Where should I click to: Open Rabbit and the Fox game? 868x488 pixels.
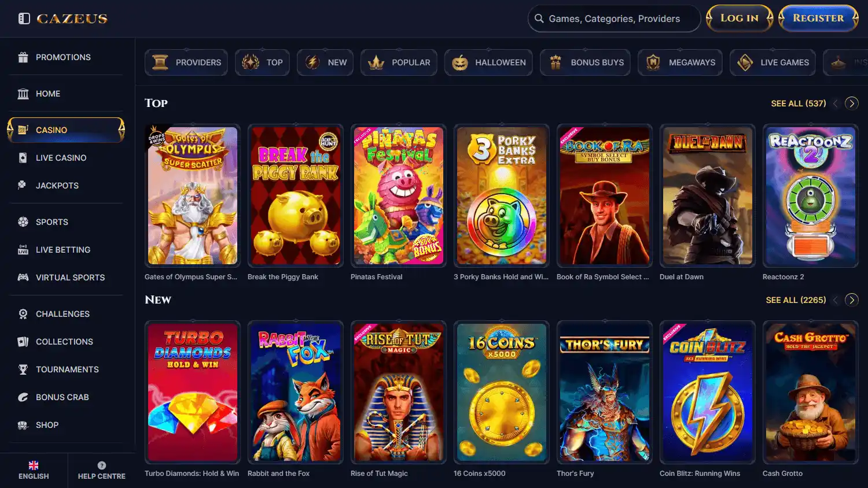click(x=296, y=393)
